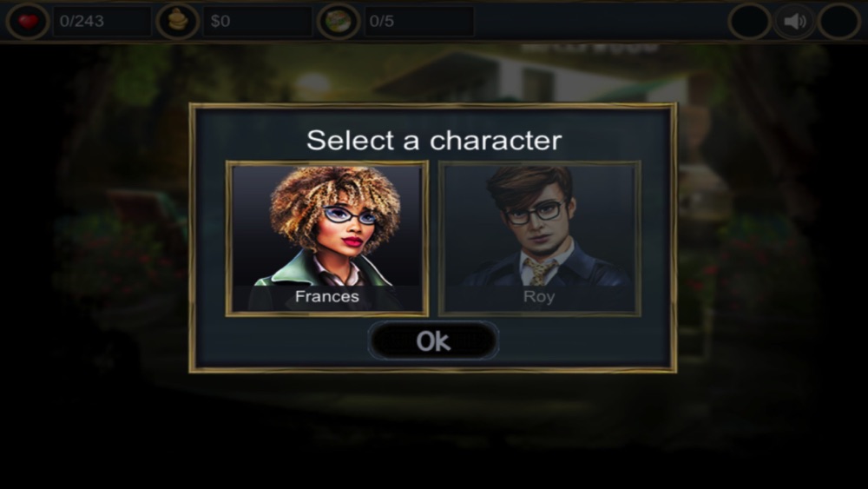Confirm selection with the Ok button
Viewport: 868px width, 489px height.
433,340
